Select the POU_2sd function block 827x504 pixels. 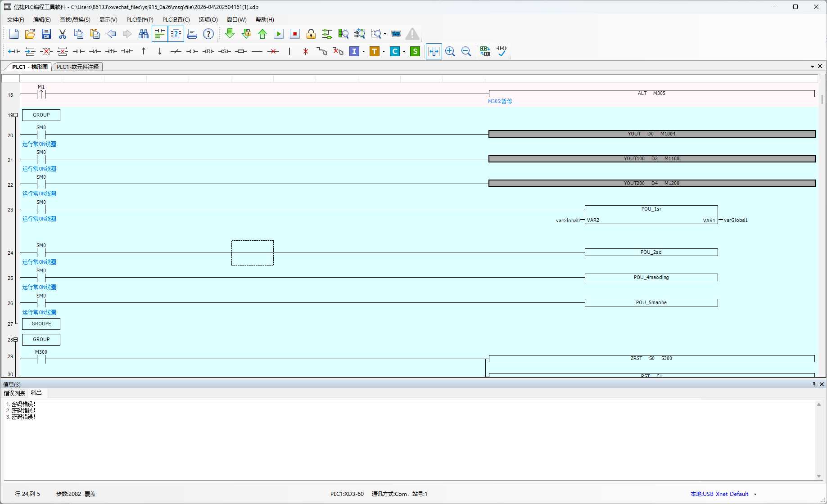(651, 252)
